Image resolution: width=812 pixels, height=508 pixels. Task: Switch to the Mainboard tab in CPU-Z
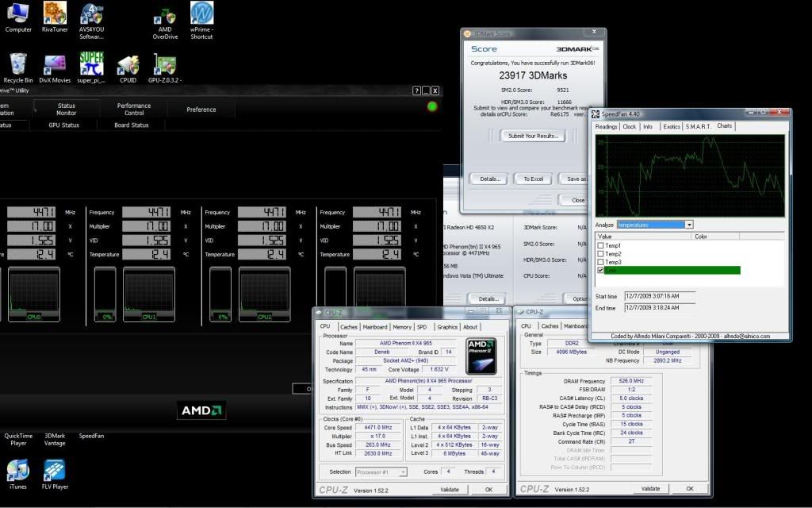click(x=375, y=327)
